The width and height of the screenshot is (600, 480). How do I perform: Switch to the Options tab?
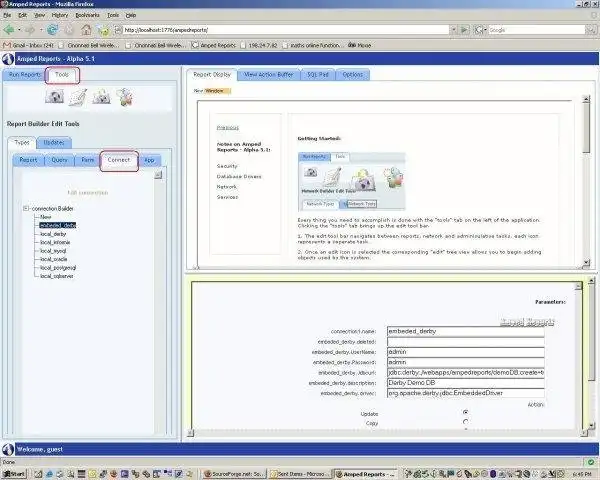[352, 75]
